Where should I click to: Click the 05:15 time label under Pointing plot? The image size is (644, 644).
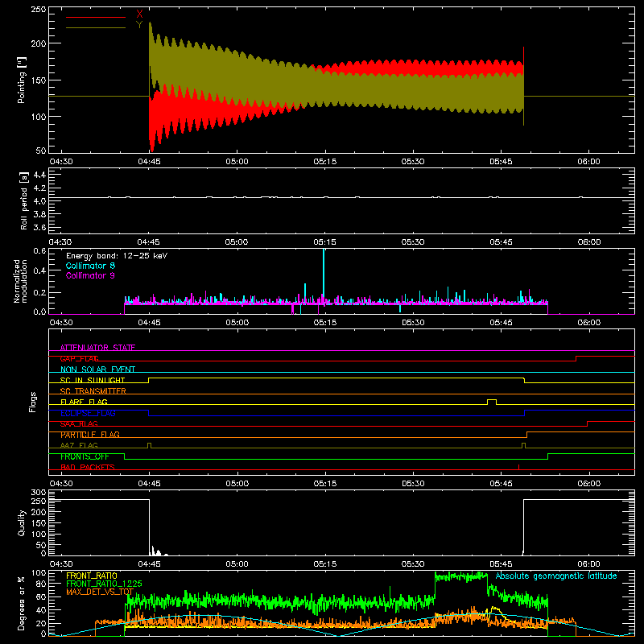pyautogui.click(x=325, y=162)
